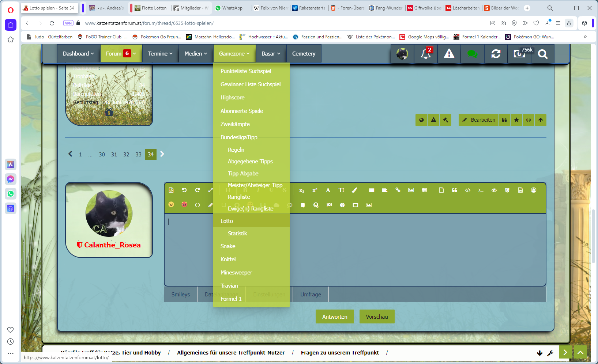598x364 pixels.
Task: Quote this post with the quotation mark button
Action: tap(504, 120)
